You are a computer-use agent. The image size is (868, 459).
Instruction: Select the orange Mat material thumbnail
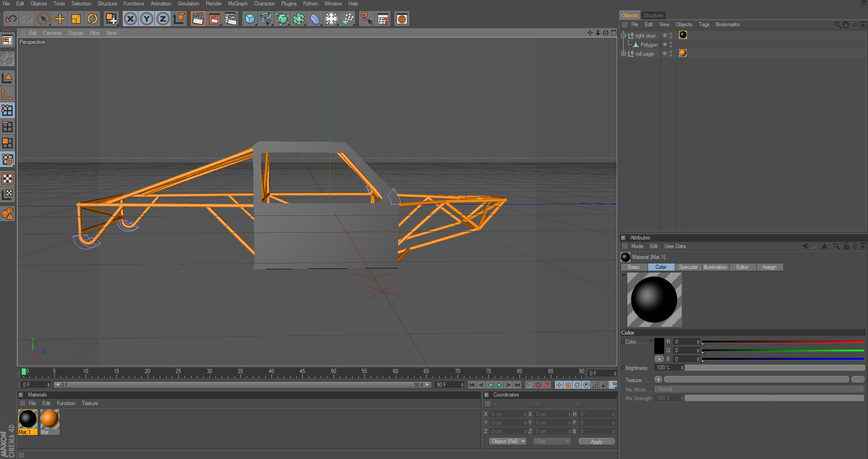50,420
